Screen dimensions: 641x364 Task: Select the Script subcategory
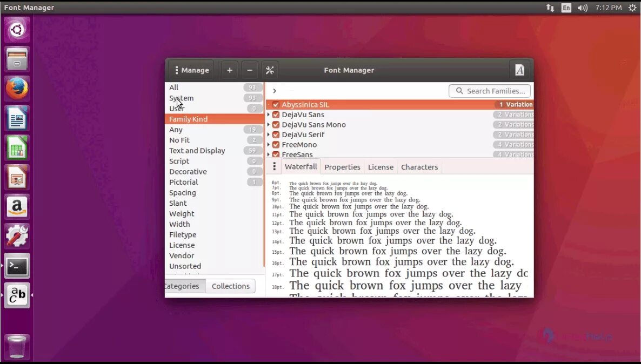pos(215,161)
